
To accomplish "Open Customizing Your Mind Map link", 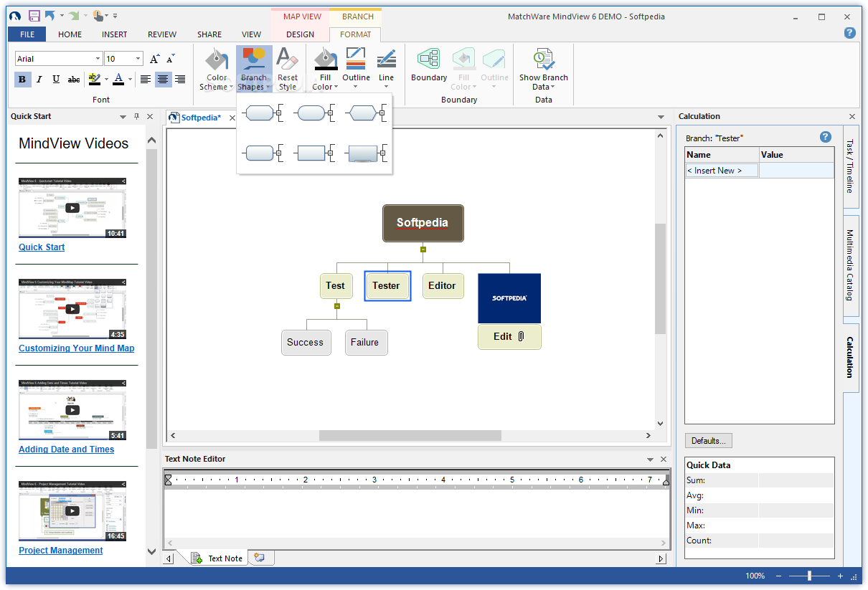I will (77, 348).
